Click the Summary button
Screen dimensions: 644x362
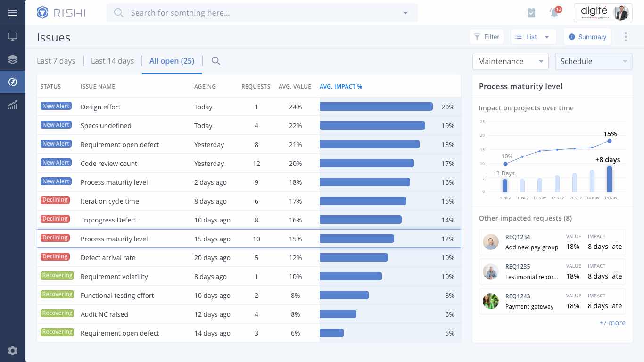coord(587,37)
